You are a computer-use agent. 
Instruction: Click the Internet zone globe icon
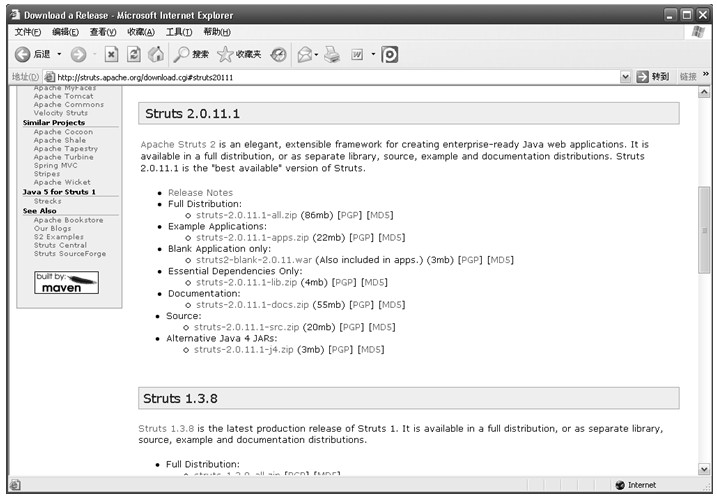[620, 485]
